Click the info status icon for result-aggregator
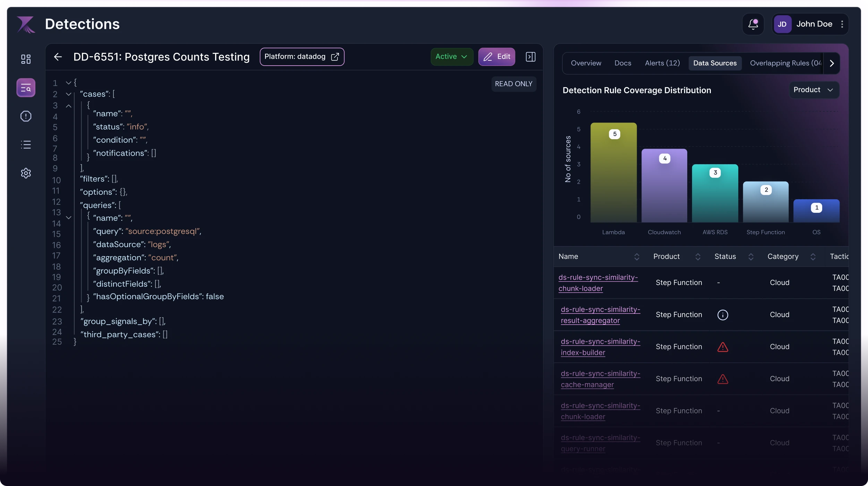 coord(723,315)
